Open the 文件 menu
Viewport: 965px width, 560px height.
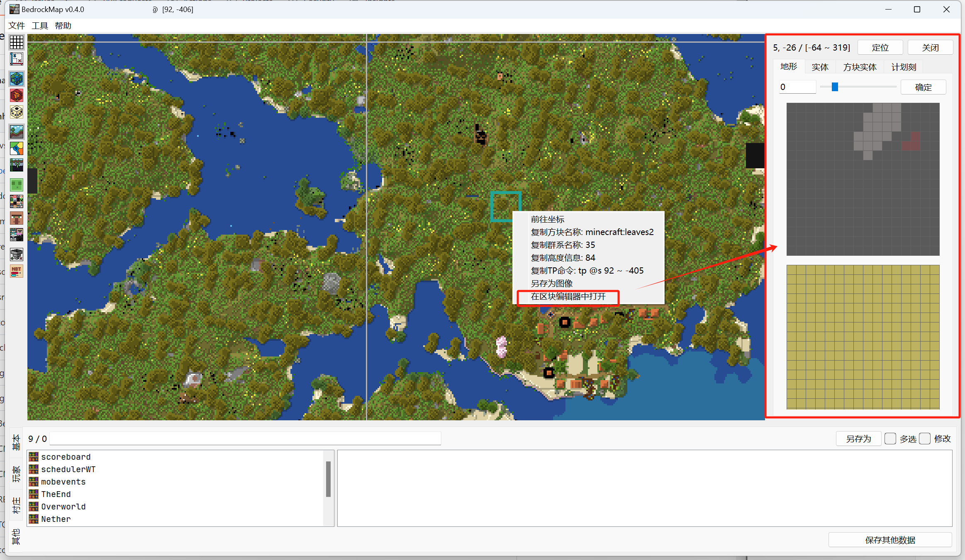point(17,26)
